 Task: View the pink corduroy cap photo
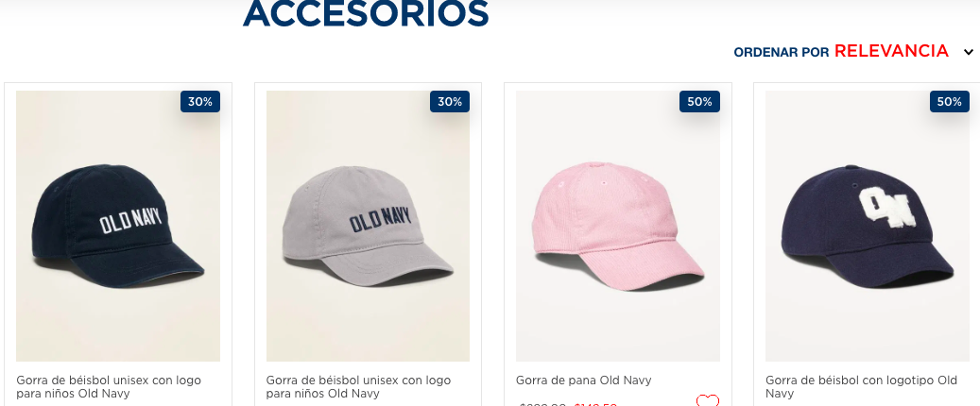[617, 226]
